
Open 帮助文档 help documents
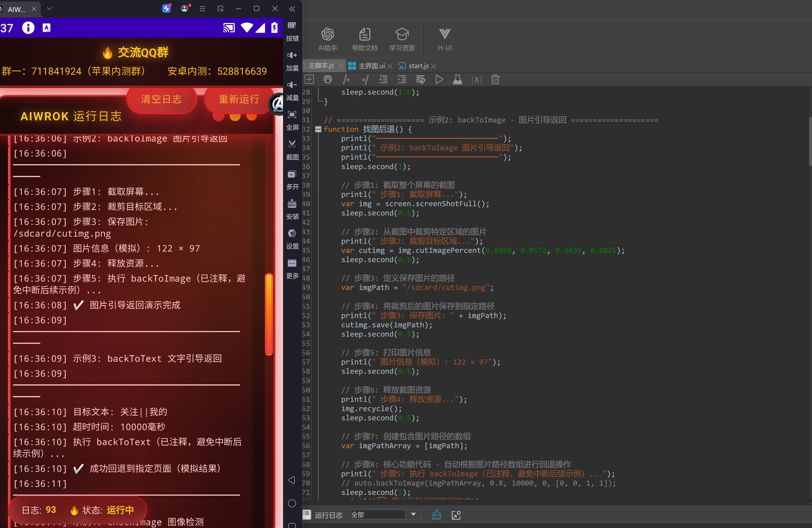point(365,39)
